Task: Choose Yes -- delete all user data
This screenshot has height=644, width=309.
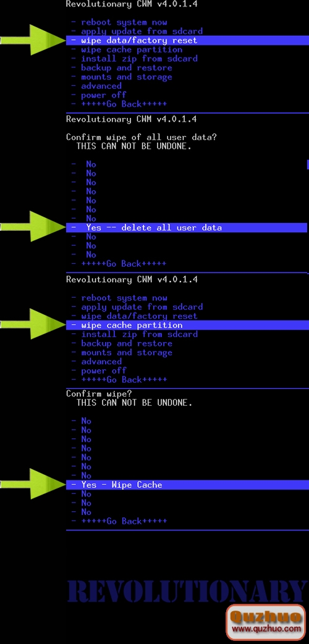Action: pos(187,228)
